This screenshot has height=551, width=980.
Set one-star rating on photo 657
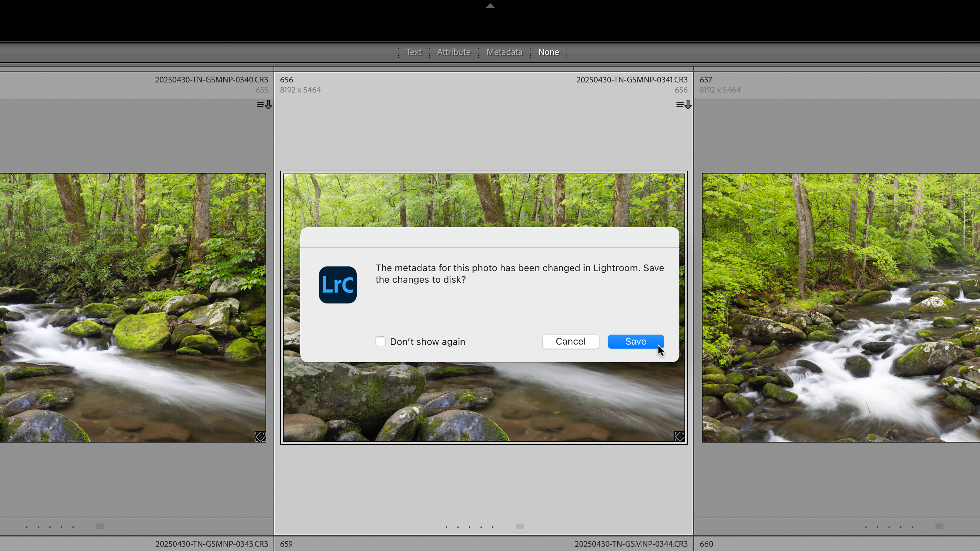(x=866, y=527)
